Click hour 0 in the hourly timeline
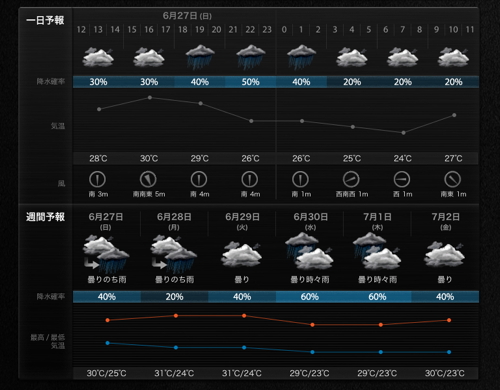Screen dimensions: 500x390 point(284,30)
